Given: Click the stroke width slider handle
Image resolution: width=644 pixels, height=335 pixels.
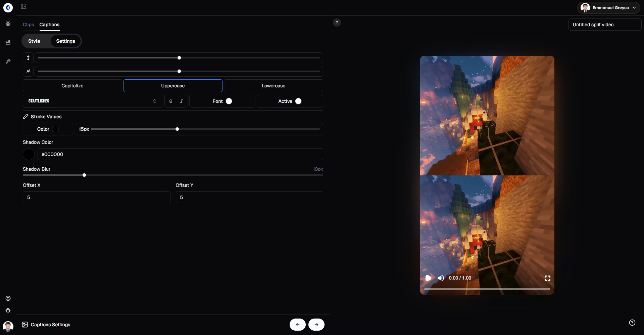Looking at the screenshot, I should (x=177, y=129).
